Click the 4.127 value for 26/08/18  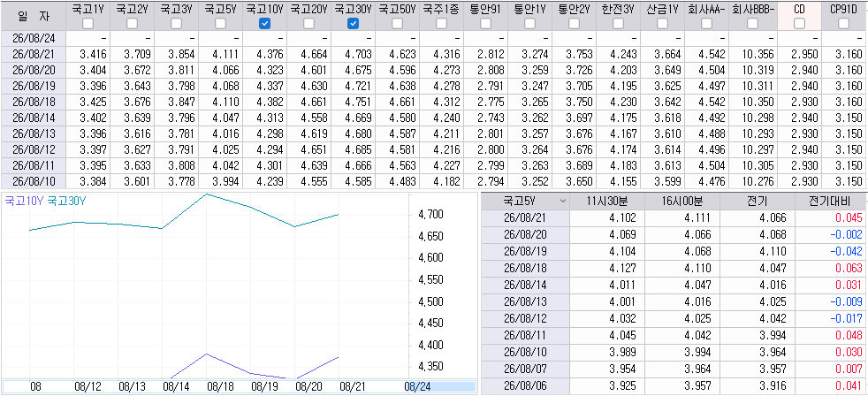pyautogui.click(x=623, y=267)
